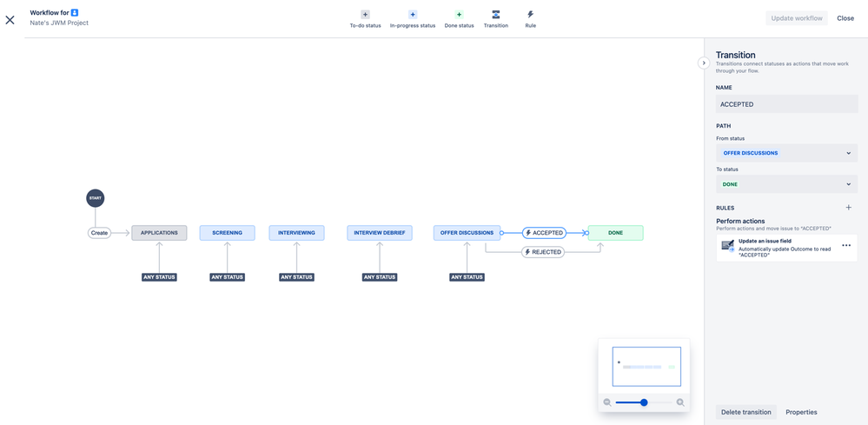
Task: Select the SCREENING status
Action: pos(228,233)
